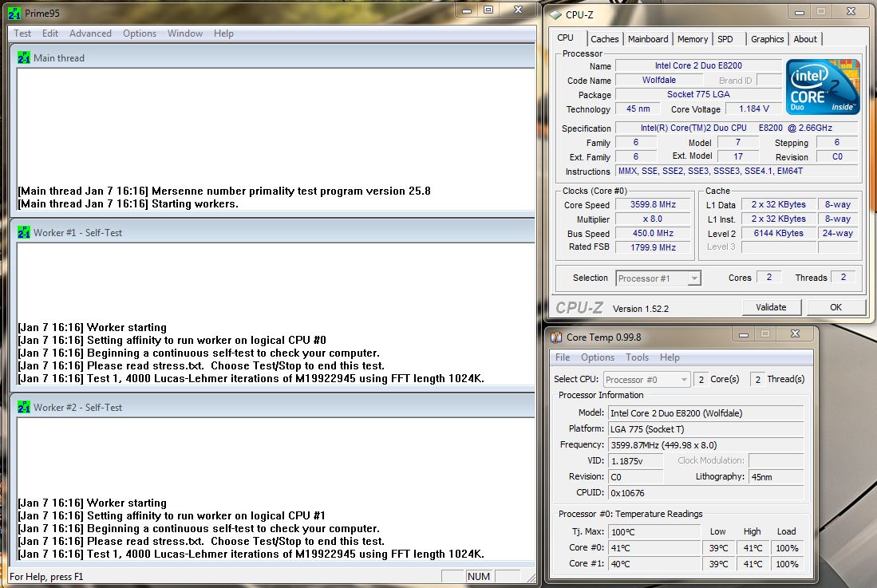Open the Help menu in Prime95
This screenshot has height=588, width=877.
pyautogui.click(x=223, y=34)
